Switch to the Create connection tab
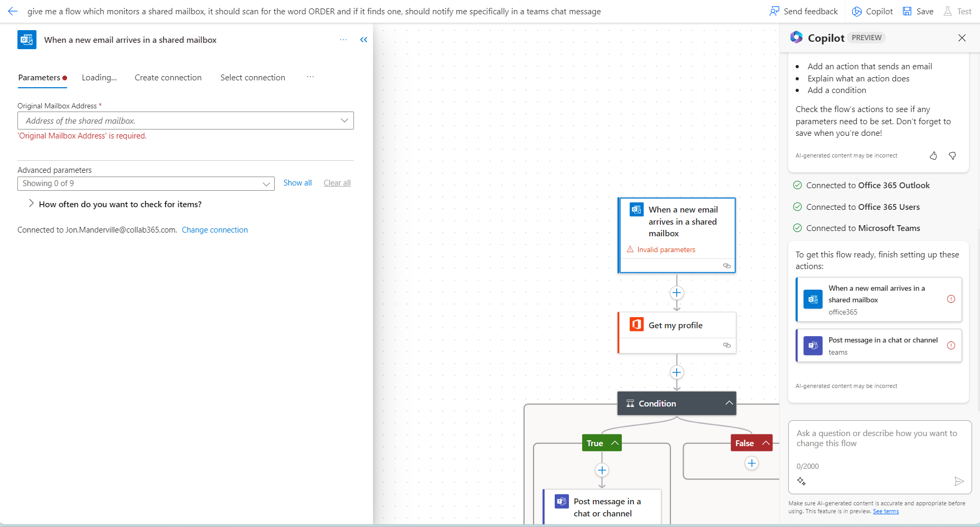This screenshot has width=980, height=527. (168, 77)
